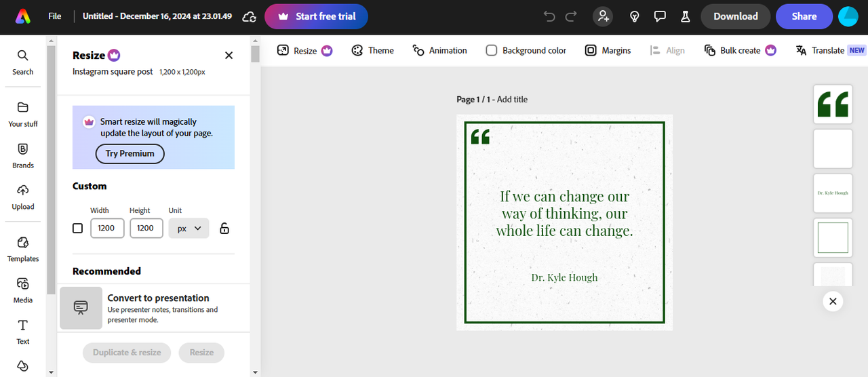Click the left sidebar scrollbar down arrow

click(x=52, y=372)
